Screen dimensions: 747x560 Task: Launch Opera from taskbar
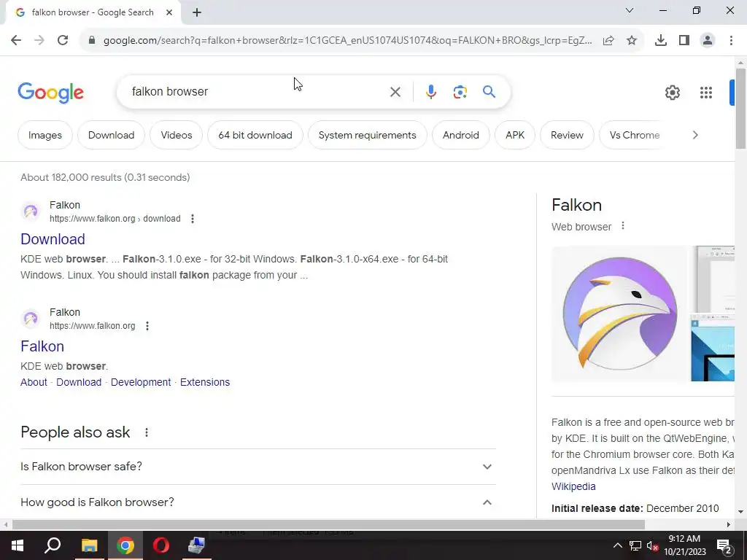161,545
